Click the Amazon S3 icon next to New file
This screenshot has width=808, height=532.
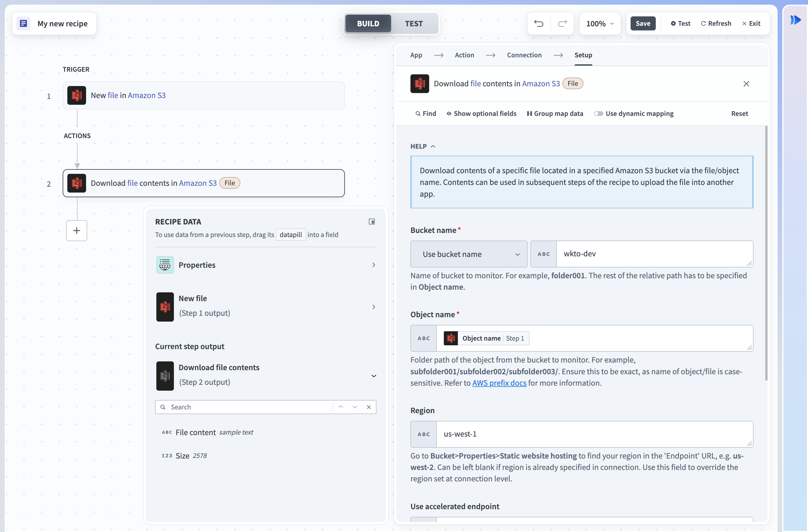165,307
